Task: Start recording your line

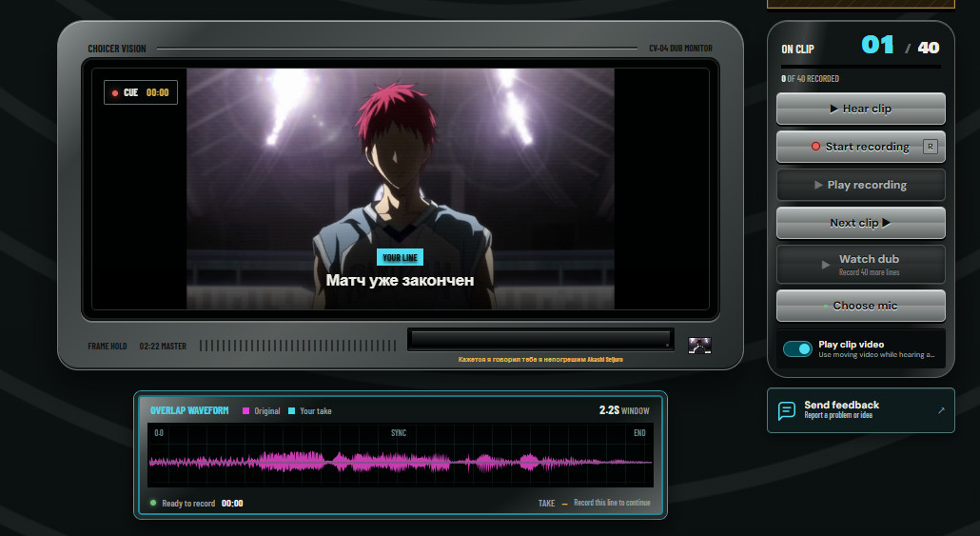Action: tap(861, 147)
